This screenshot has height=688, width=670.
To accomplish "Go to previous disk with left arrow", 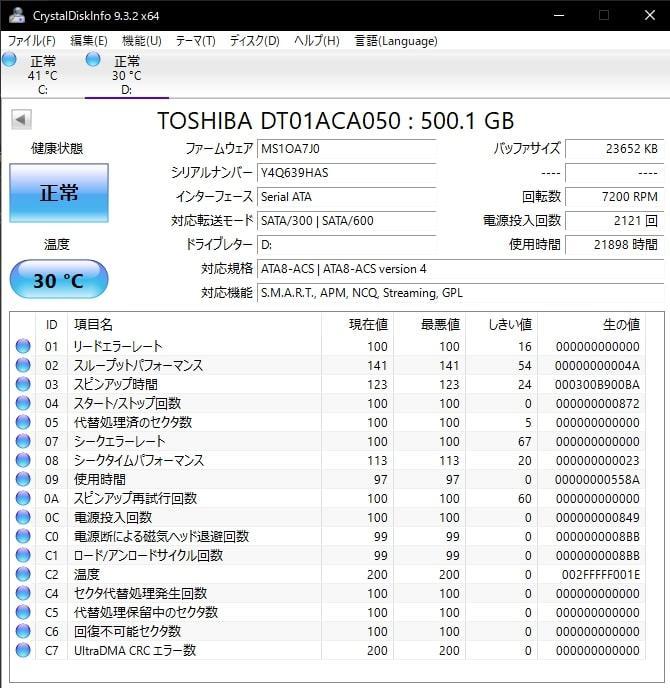I will (x=21, y=119).
